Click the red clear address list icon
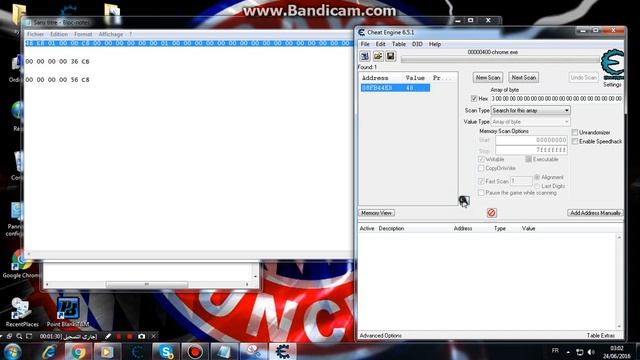 coord(491,213)
